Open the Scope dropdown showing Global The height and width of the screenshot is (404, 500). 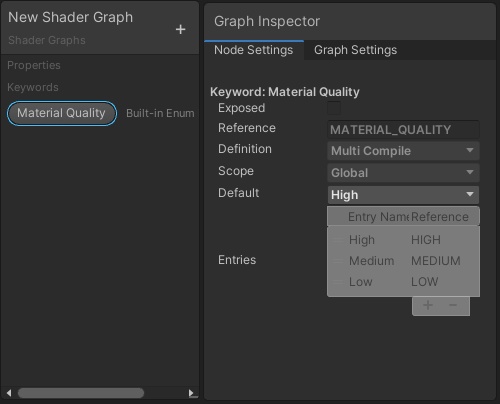[x=403, y=173]
